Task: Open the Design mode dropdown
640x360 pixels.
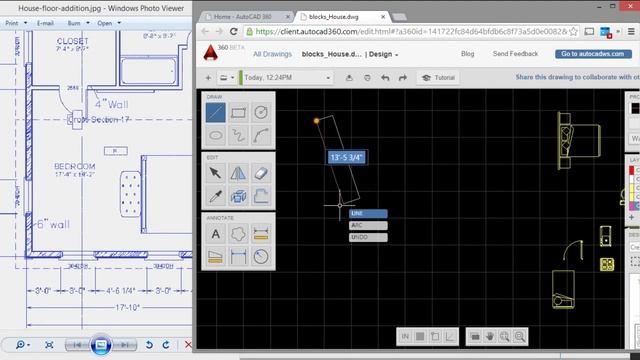Action: click(x=383, y=54)
